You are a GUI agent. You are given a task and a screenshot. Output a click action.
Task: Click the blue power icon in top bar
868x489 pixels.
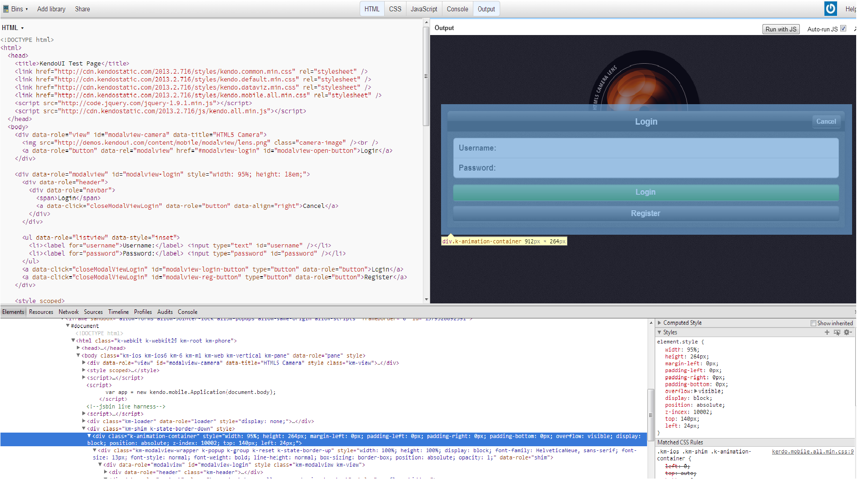tap(830, 9)
